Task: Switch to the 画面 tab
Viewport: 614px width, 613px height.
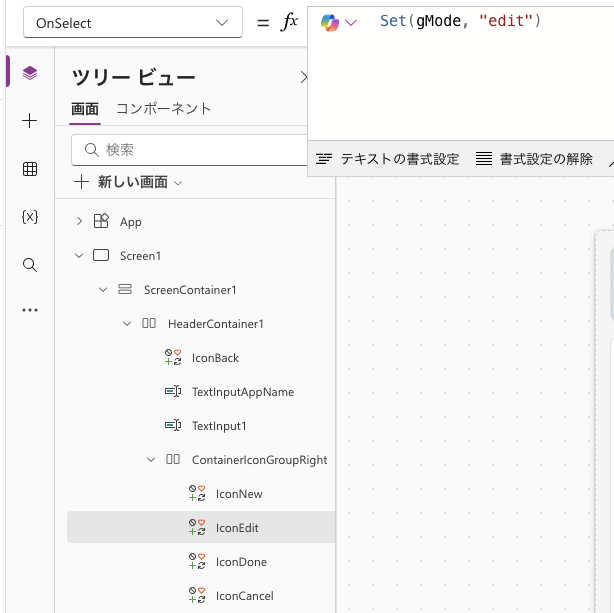Action: 85,108
